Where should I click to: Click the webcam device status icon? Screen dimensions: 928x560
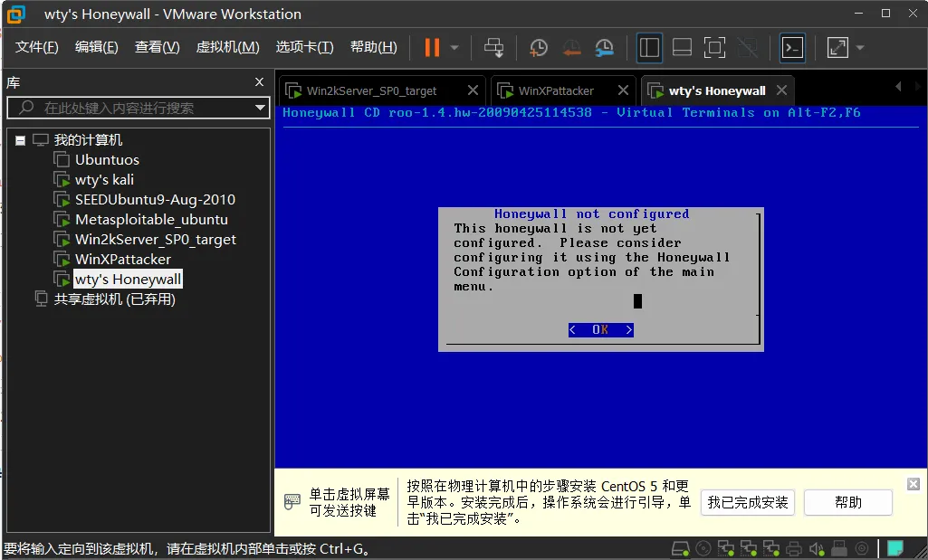pyautogui.click(x=862, y=549)
